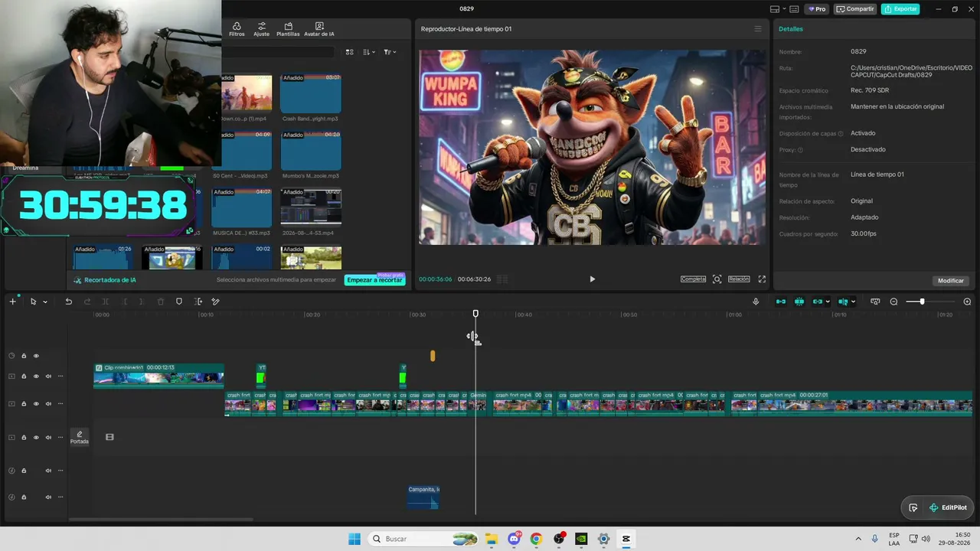Click the Exportar button
The width and height of the screenshot is (980, 551).
900,9
